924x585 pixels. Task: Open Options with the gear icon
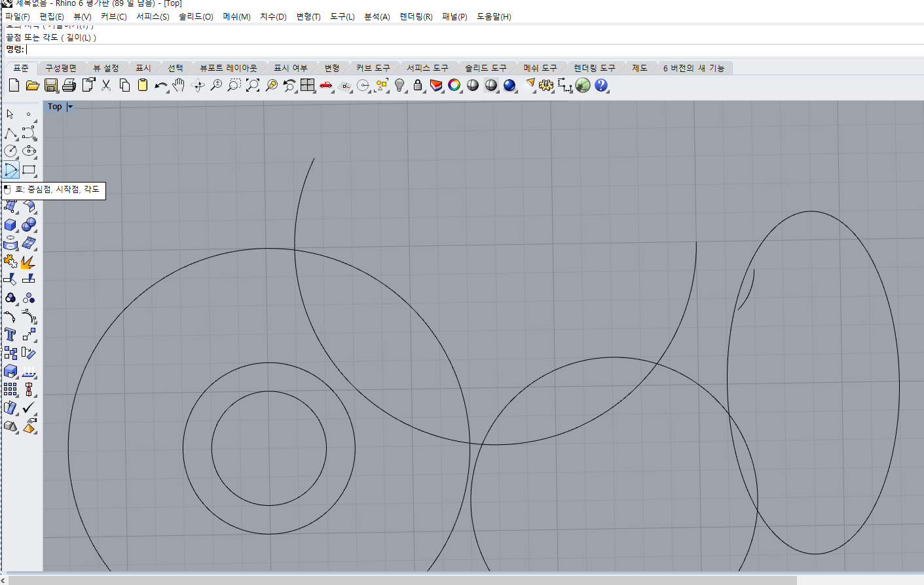[x=546, y=85]
